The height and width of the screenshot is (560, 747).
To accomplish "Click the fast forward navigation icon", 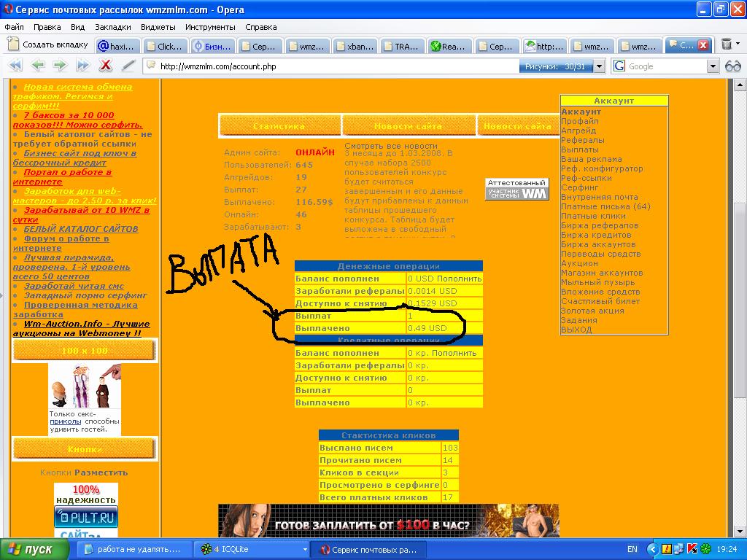I will [82, 66].
